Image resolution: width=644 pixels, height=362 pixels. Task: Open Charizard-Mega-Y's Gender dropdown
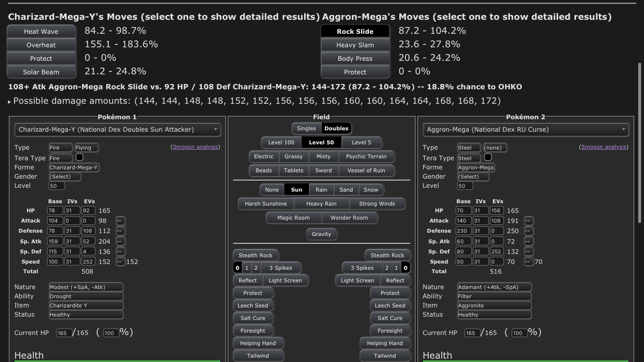coord(65,177)
